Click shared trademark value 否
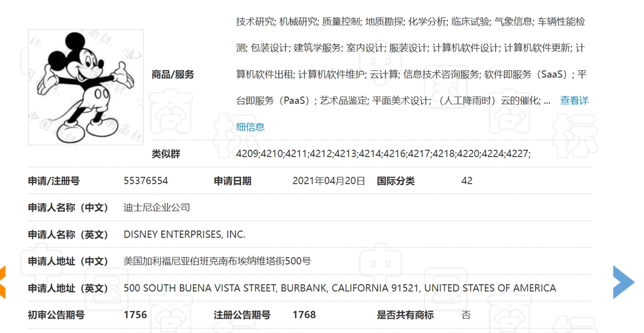 (466, 315)
